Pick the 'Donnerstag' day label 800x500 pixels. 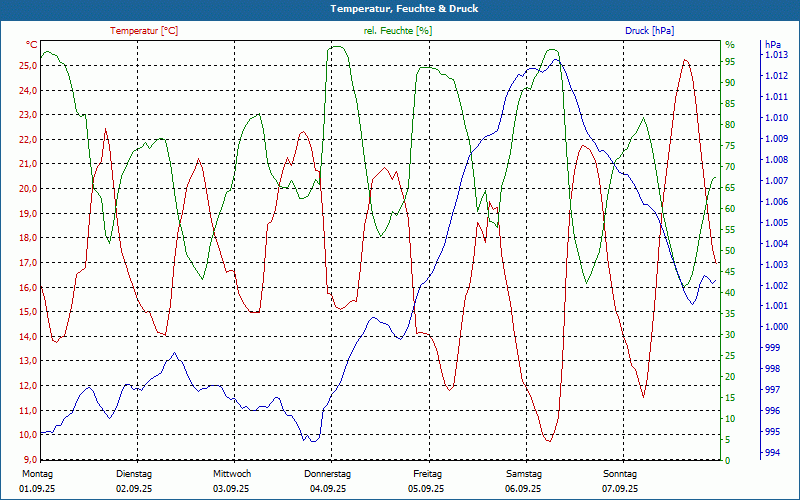click(328, 474)
